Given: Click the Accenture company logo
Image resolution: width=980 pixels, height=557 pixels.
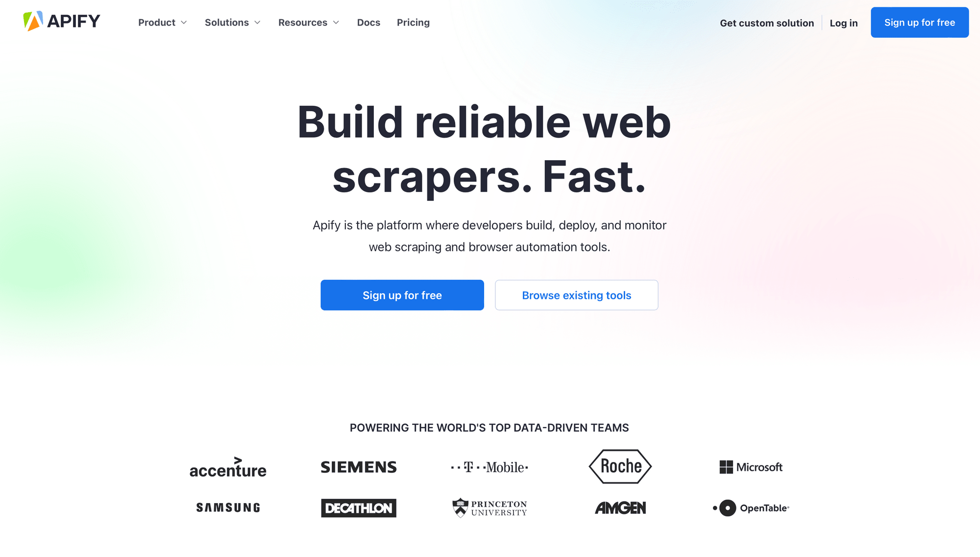Looking at the screenshot, I should click(227, 467).
